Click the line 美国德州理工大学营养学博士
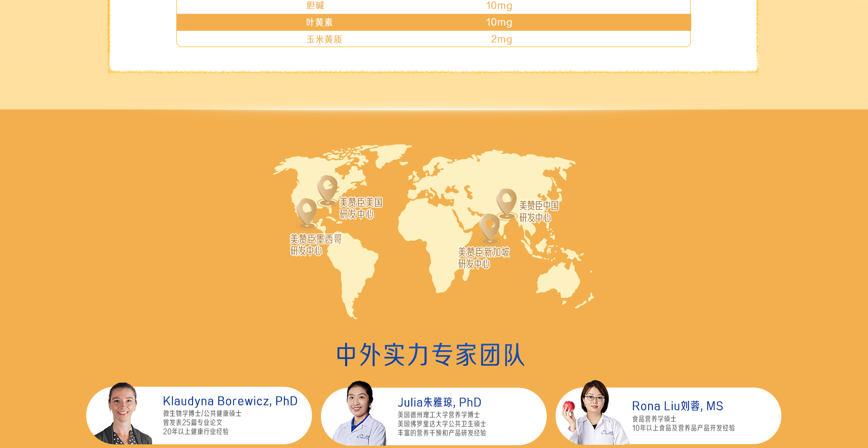The width and height of the screenshot is (868, 448). click(x=439, y=415)
